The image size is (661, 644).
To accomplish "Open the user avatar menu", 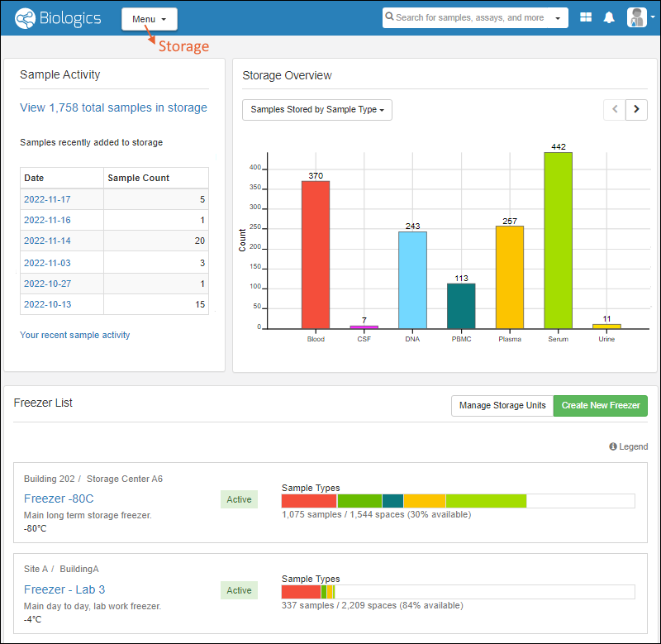I will [640, 17].
